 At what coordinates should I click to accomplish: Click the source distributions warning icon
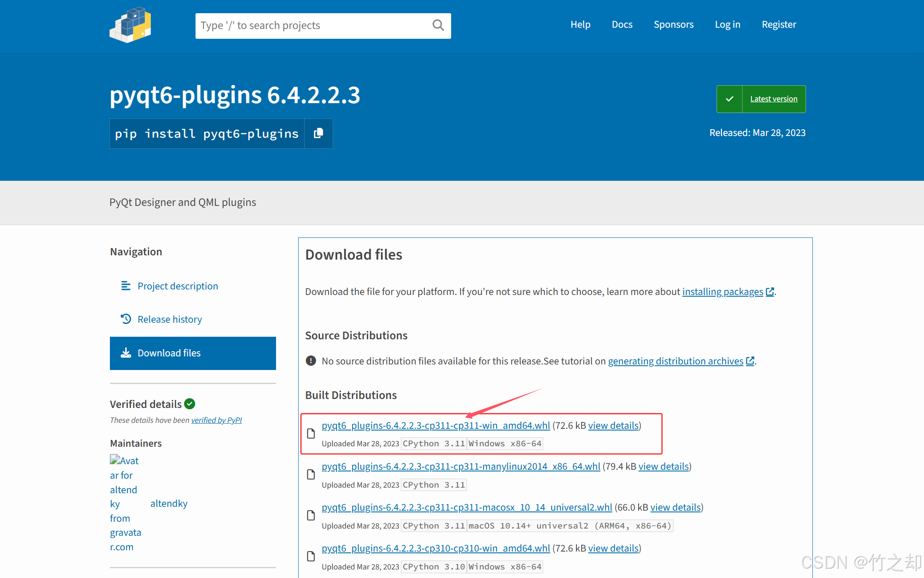pyautogui.click(x=311, y=361)
